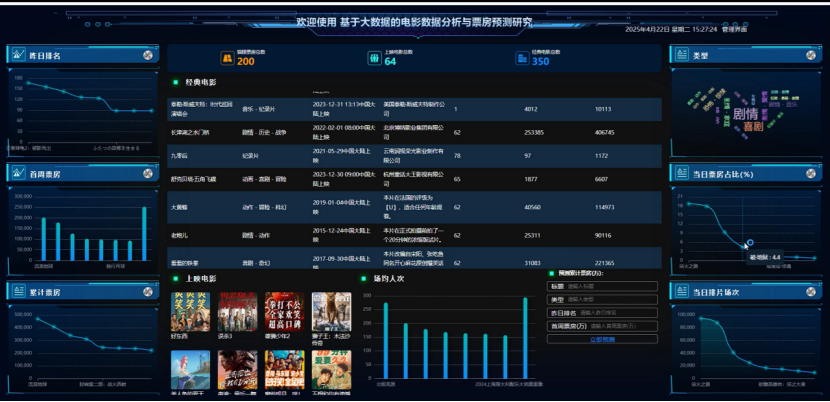The height and width of the screenshot is (402, 830).
Task: Click the round spinner icon in 累计票房 header
Action: (x=148, y=291)
